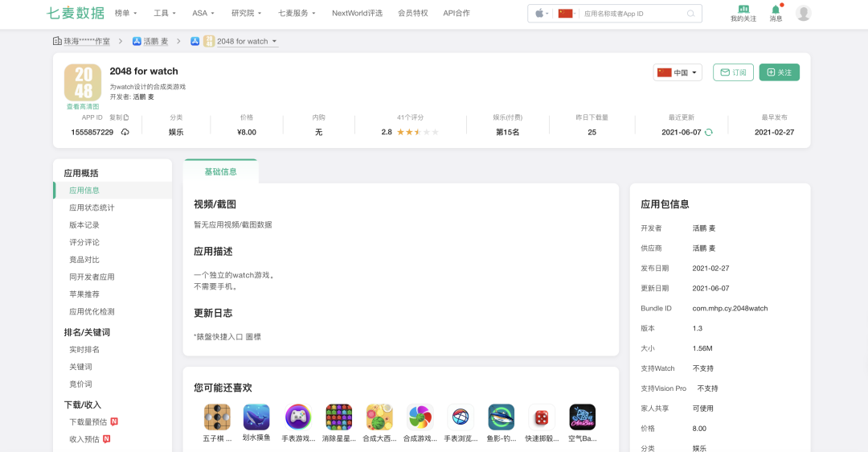Open the 快速掷骰 red dice app icon

[542, 417]
